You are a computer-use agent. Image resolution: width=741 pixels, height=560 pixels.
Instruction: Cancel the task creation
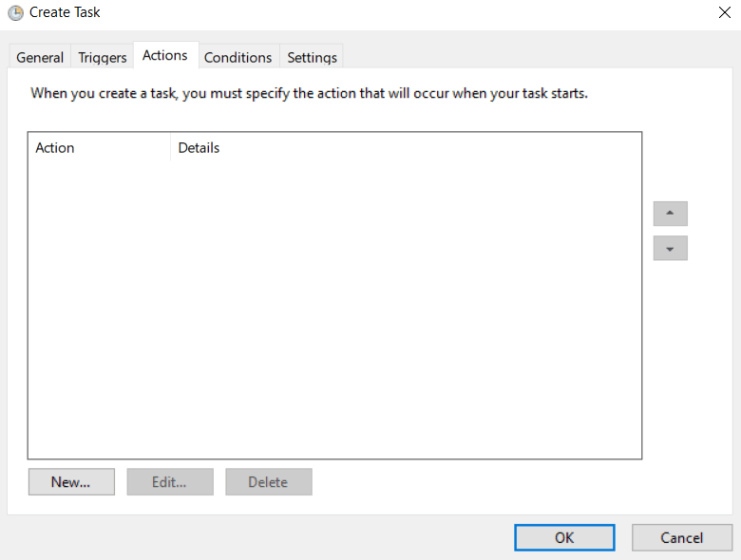click(x=681, y=537)
